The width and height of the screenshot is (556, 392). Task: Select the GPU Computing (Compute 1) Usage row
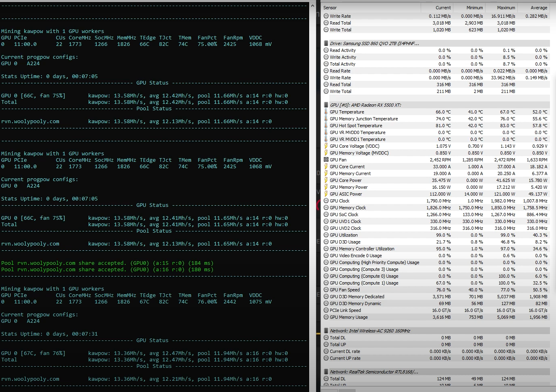pyautogui.click(x=436, y=283)
